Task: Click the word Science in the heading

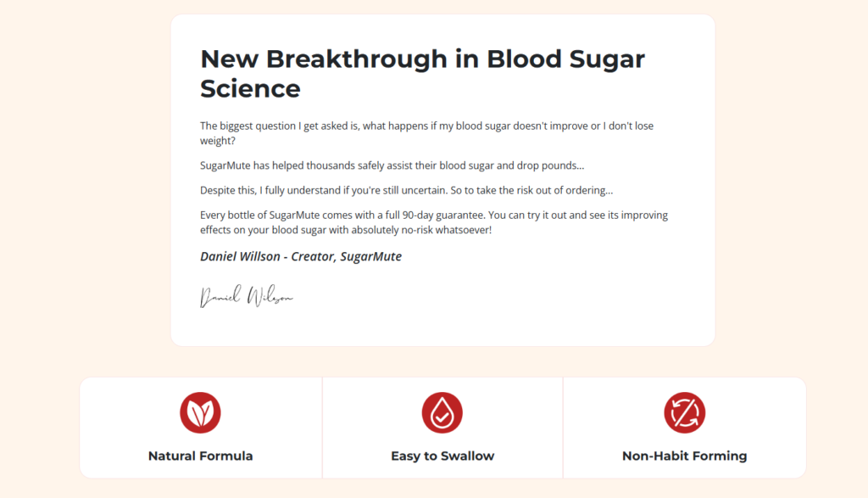Action: (x=250, y=88)
